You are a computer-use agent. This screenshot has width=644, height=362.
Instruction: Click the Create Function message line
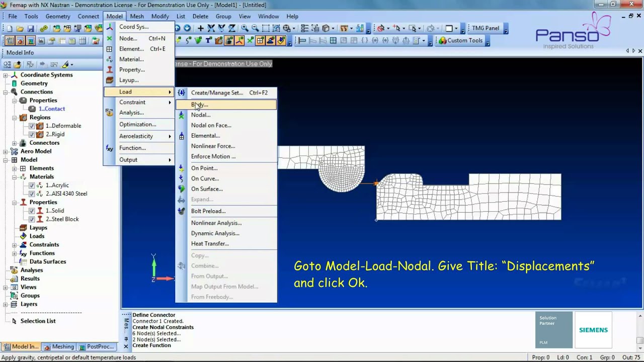coord(151,345)
